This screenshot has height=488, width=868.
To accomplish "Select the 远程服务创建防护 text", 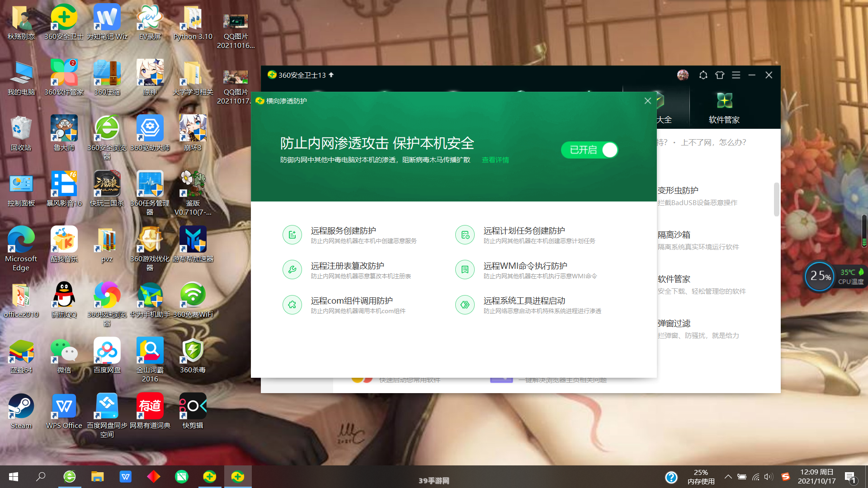I will point(343,231).
